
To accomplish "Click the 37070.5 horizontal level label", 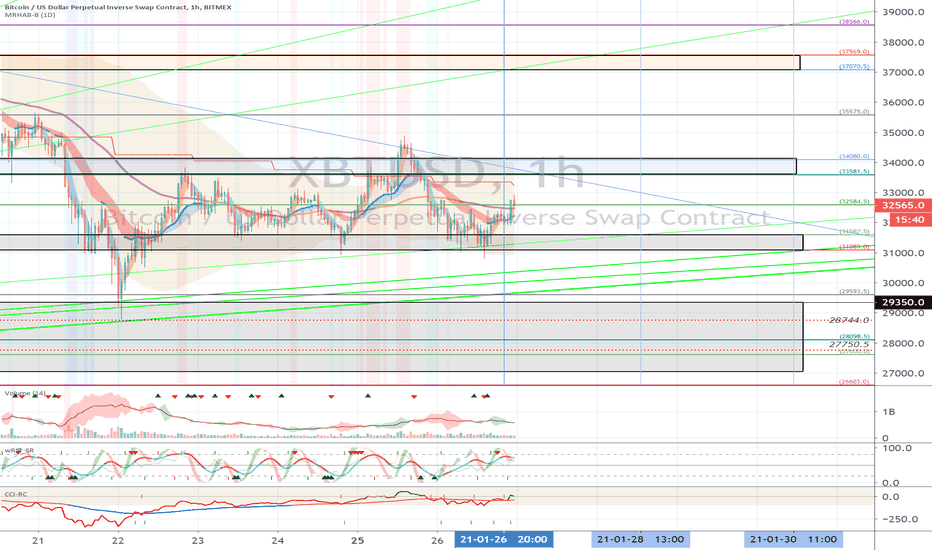I will click(854, 67).
